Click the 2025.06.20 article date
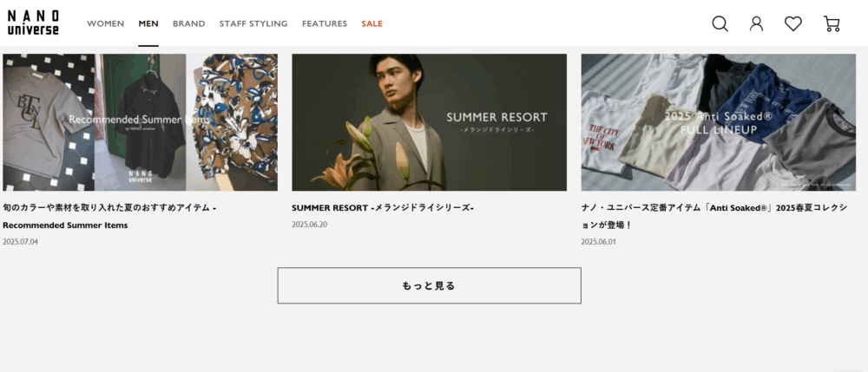This screenshot has width=868, height=372. tap(310, 225)
